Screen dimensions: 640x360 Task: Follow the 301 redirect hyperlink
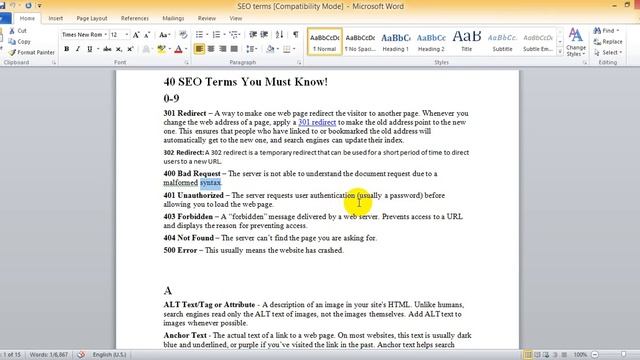click(x=317, y=122)
